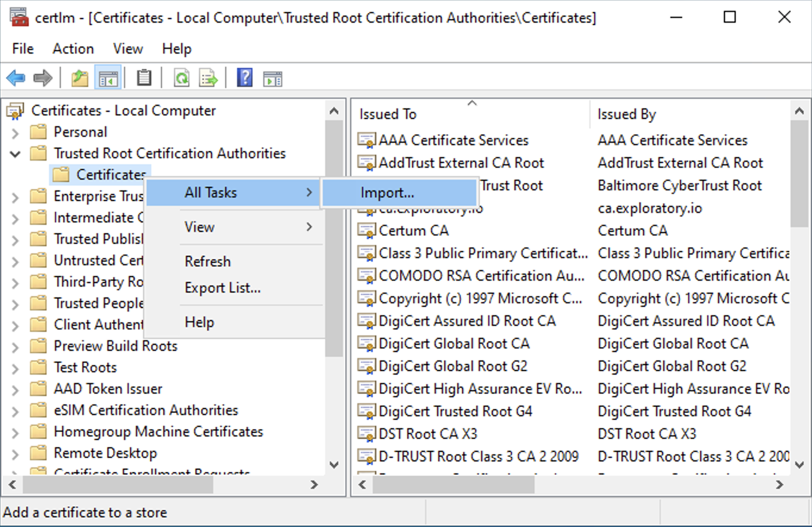Collapse Trusted Root Certification Authorities node
This screenshot has width=812, height=527.
tap(15, 153)
